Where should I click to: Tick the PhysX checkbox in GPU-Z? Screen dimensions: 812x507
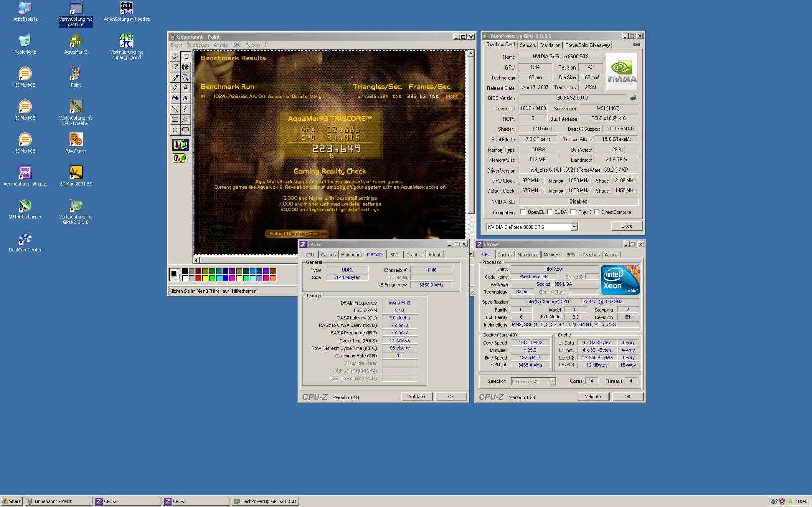573,212
